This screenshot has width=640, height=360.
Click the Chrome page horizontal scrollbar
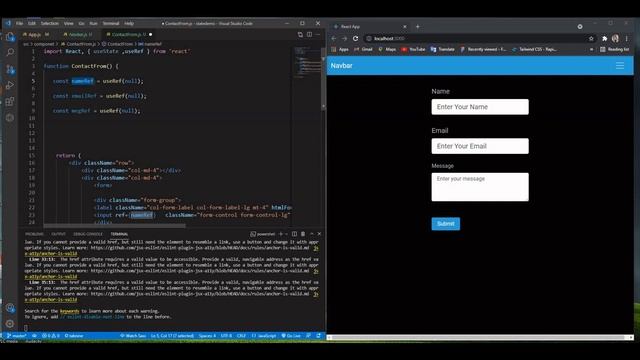click(480, 338)
